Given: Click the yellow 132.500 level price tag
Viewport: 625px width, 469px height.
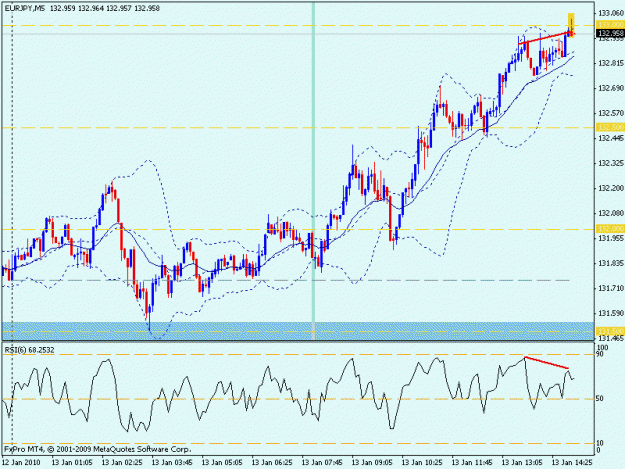Looking at the screenshot, I should pos(610,127).
